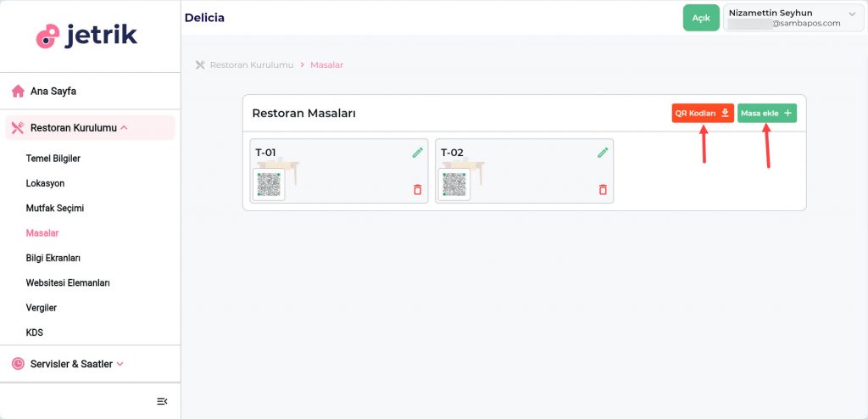Open the T-01 QR code thumbnail

[269, 184]
